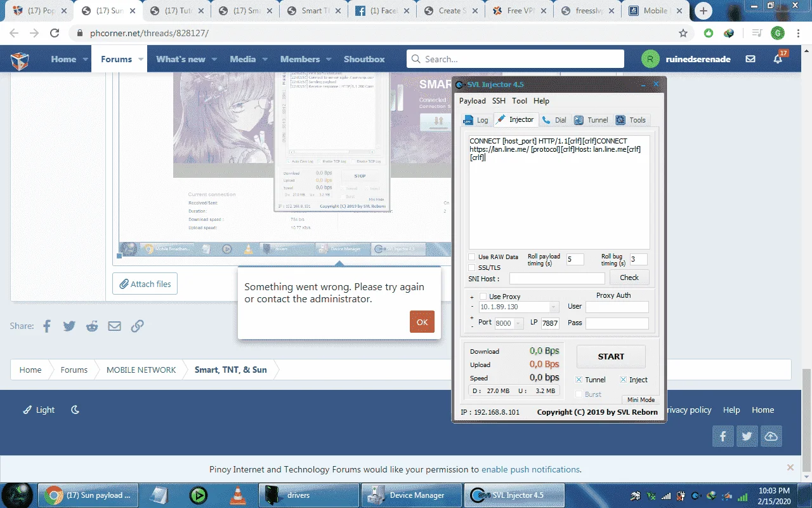Screen dimensions: 812x508
Task: Enable the SSL/TLS checkbox
Action: pyautogui.click(x=471, y=267)
